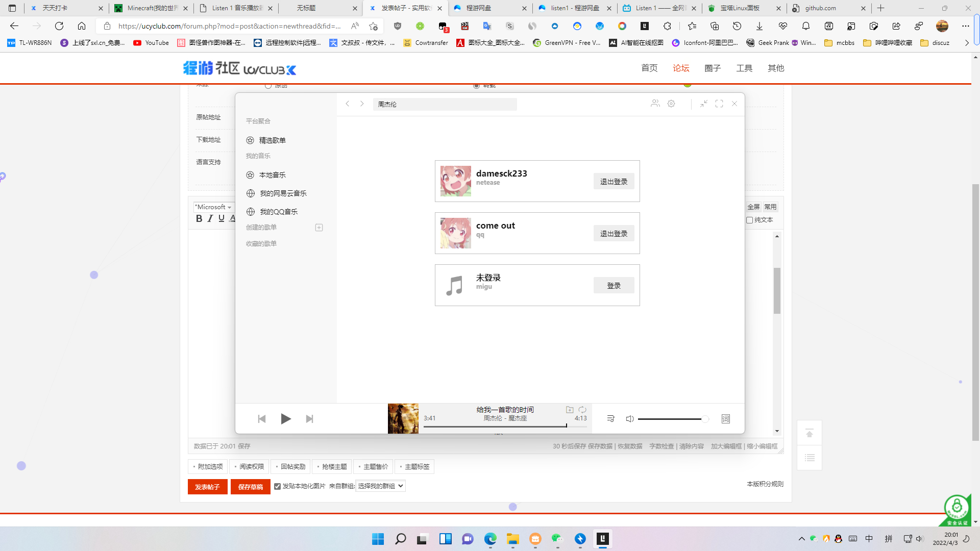Open the Microsoft font dropdown

pos(213,207)
